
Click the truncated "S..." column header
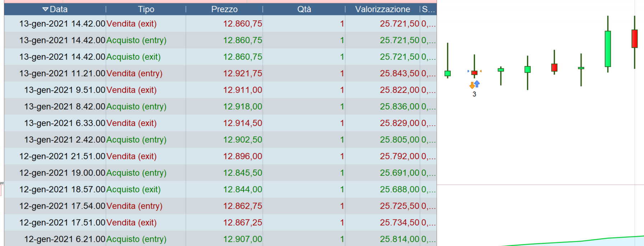[x=428, y=9]
